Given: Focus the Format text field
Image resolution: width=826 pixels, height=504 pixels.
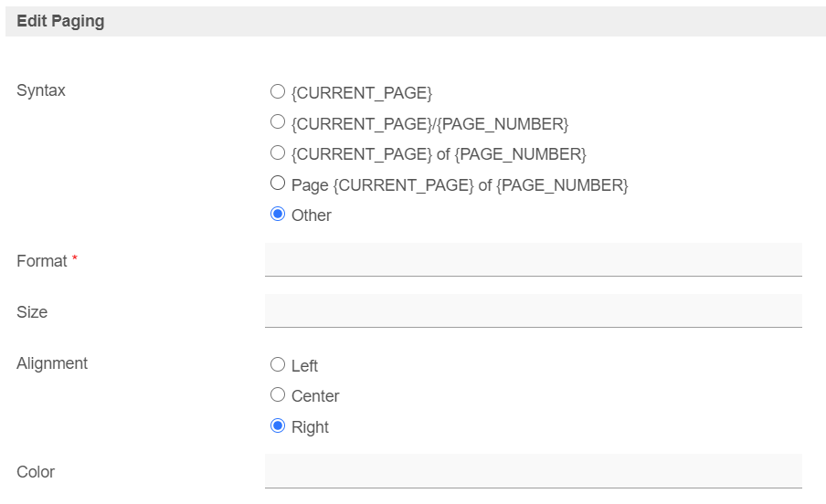Looking at the screenshot, I should 533,259.
